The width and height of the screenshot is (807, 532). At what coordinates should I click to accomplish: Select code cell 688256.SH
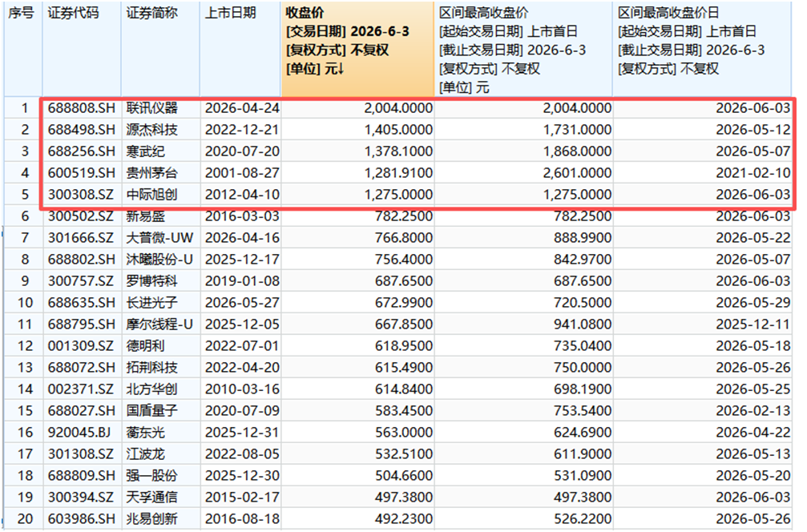[x=82, y=151]
